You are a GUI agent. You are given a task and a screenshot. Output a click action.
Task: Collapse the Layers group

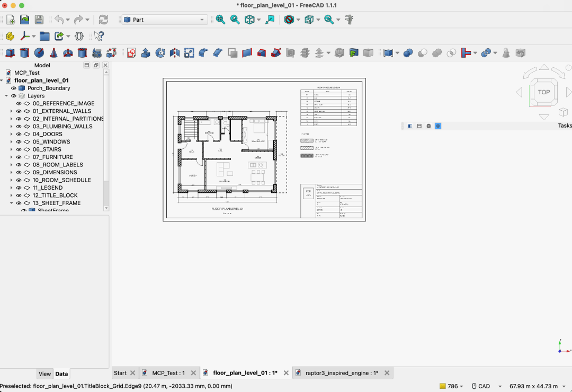click(x=6, y=96)
